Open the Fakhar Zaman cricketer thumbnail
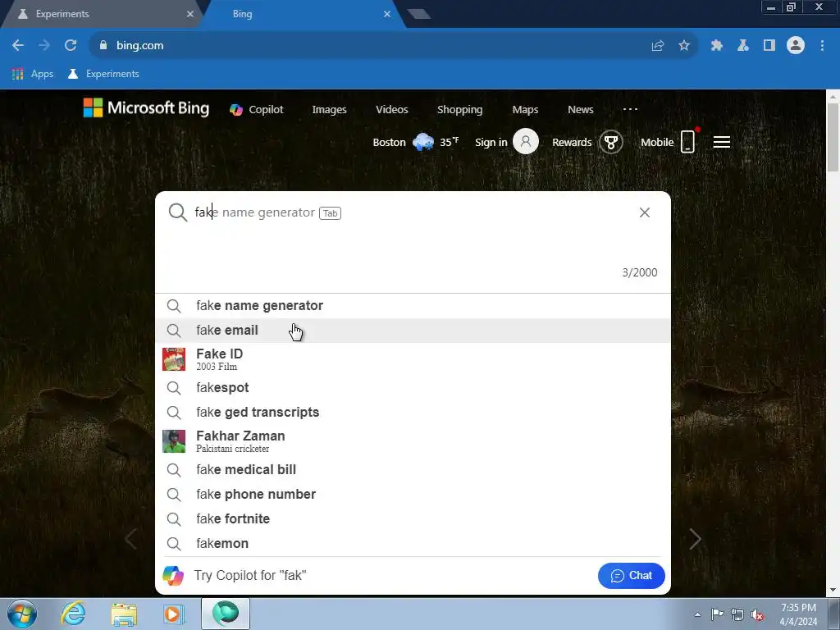The image size is (840, 630). point(174,441)
